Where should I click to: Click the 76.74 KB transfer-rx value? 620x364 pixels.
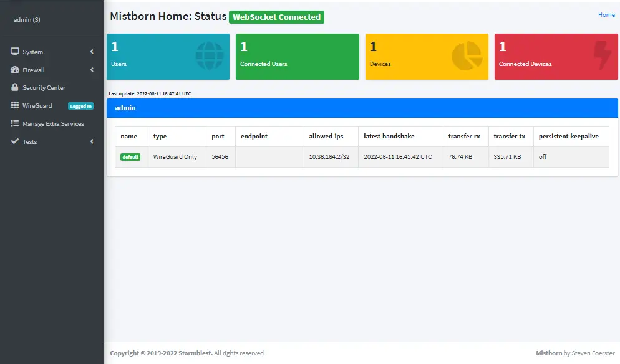(460, 156)
